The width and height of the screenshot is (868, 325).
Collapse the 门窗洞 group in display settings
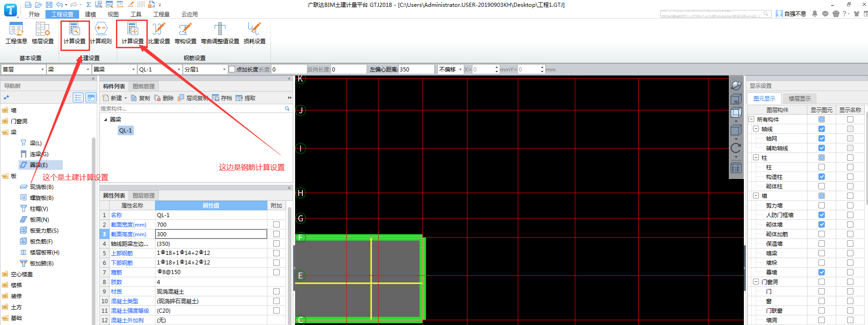point(756,282)
